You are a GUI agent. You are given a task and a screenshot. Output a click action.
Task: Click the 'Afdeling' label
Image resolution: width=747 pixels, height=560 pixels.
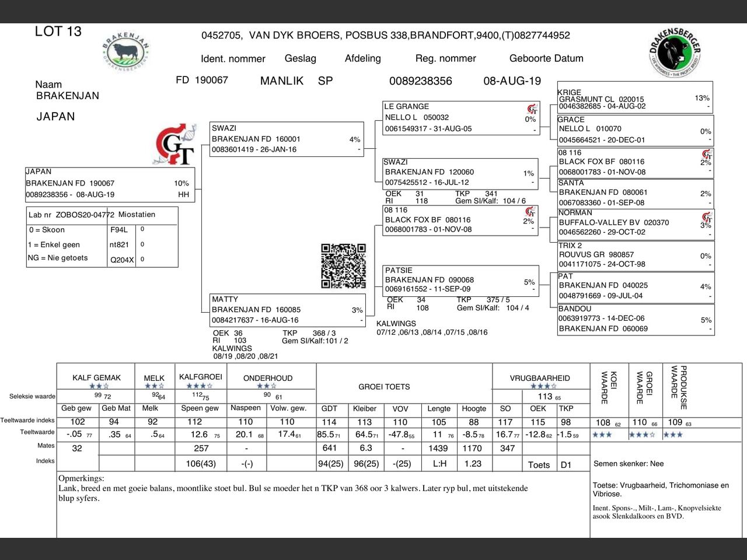pyautogui.click(x=363, y=58)
